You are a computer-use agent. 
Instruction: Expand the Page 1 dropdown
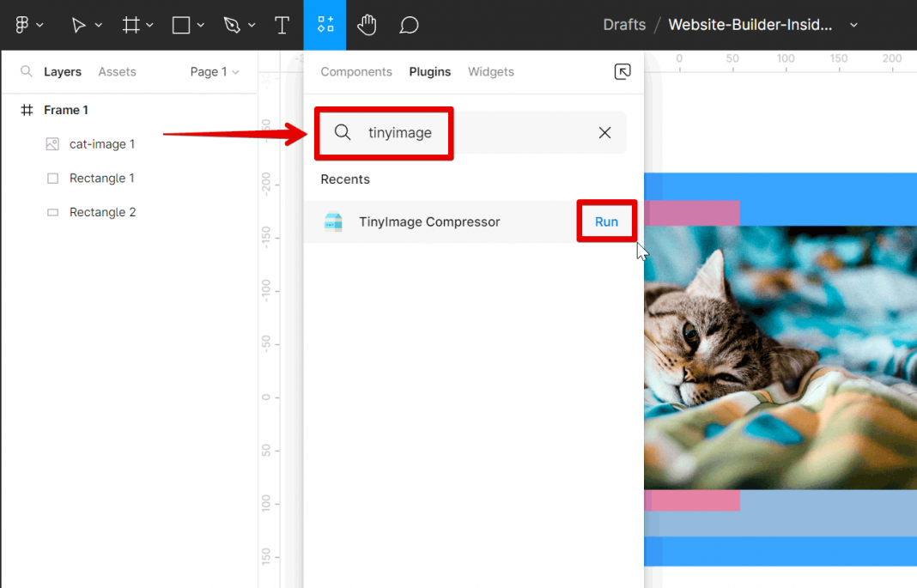[214, 72]
